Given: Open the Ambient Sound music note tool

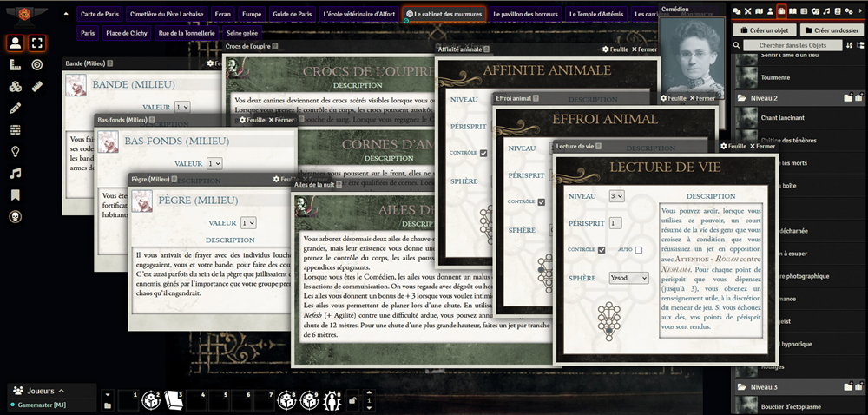Looking at the screenshot, I should [16, 173].
